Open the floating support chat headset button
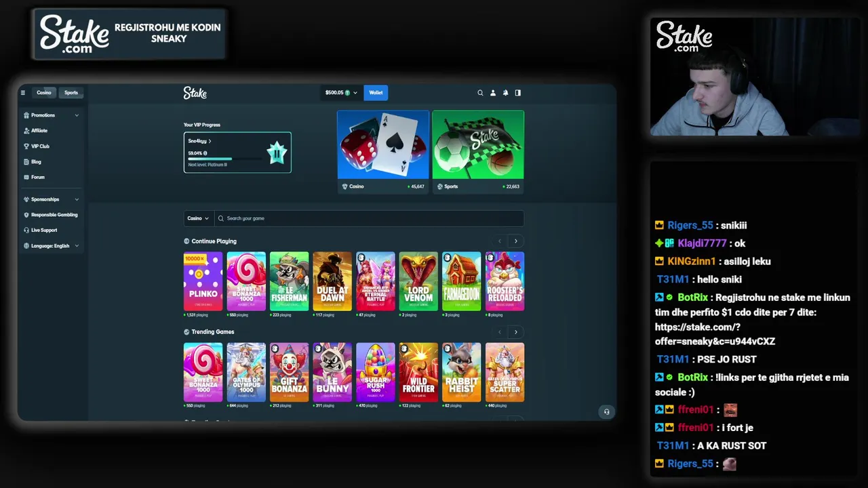Viewport: 868px width, 488px height. pyautogui.click(x=606, y=411)
